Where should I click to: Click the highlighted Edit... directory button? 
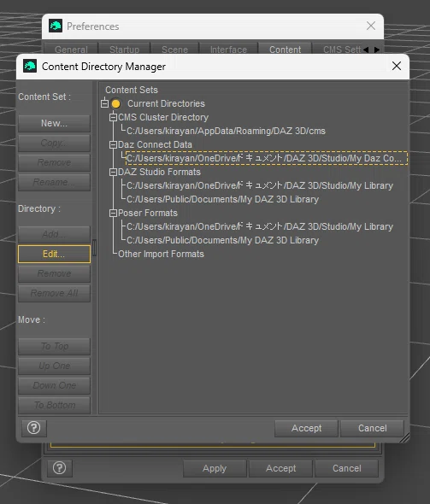pos(54,254)
